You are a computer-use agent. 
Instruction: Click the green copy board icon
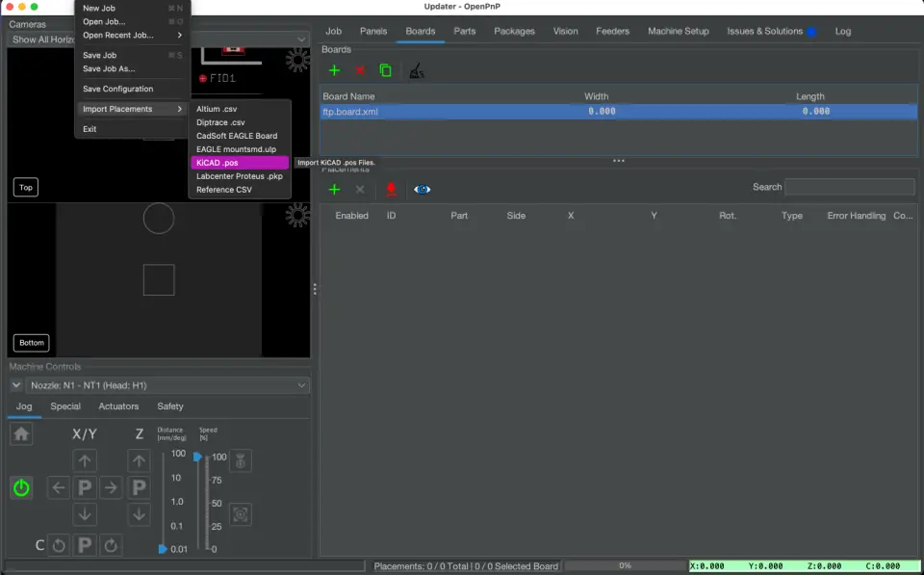coord(385,70)
